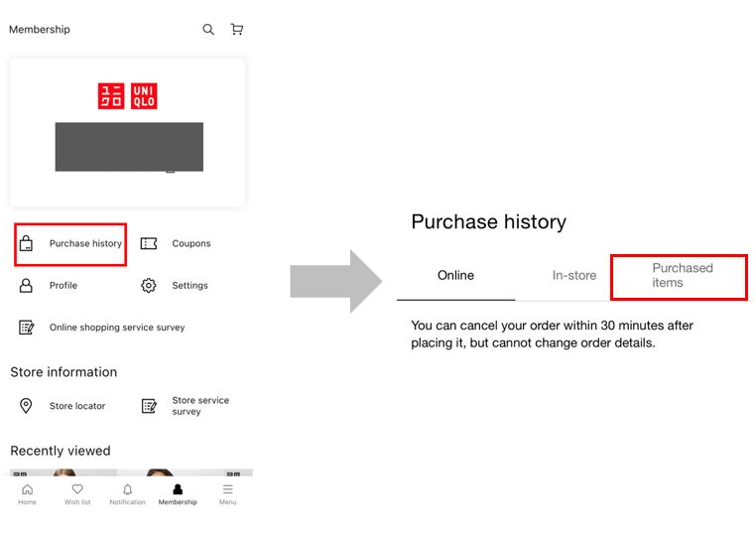Tap the Settings gear icon
Viewport: 756px width, 536px height.
pyautogui.click(x=149, y=285)
